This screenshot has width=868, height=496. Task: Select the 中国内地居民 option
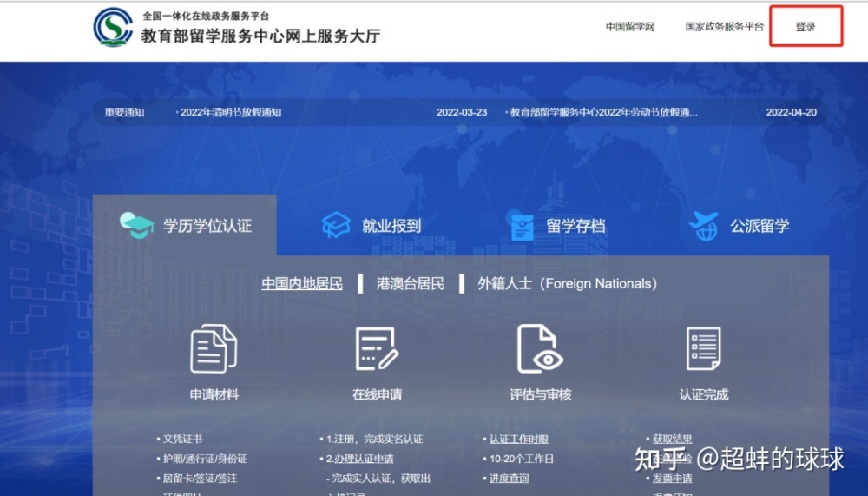click(302, 284)
